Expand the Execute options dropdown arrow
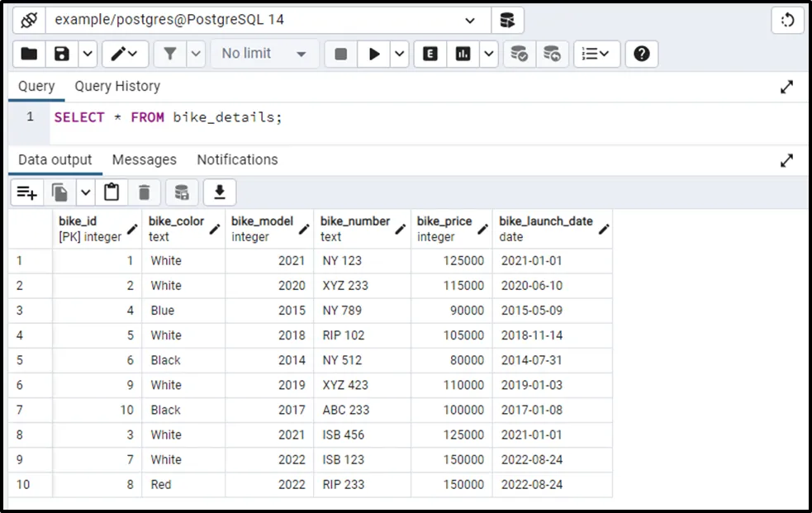The width and height of the screenshot is (812, 513). (400, 54)
